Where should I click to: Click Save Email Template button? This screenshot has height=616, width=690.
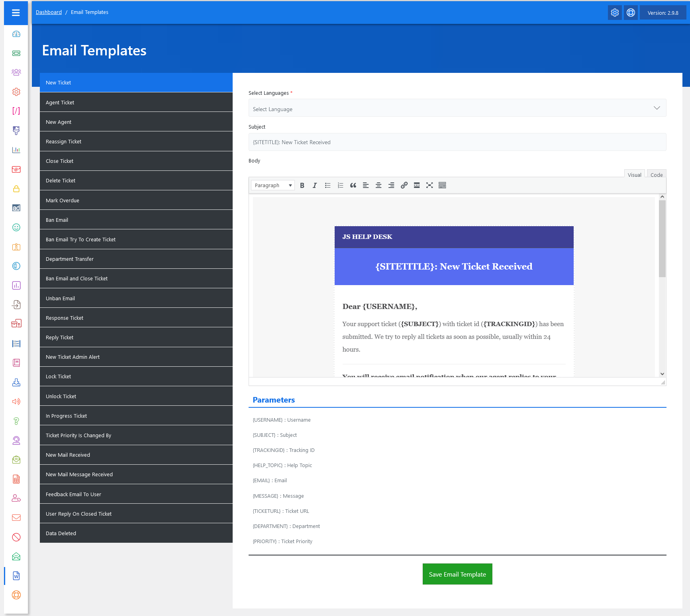[x=457, y=574]
